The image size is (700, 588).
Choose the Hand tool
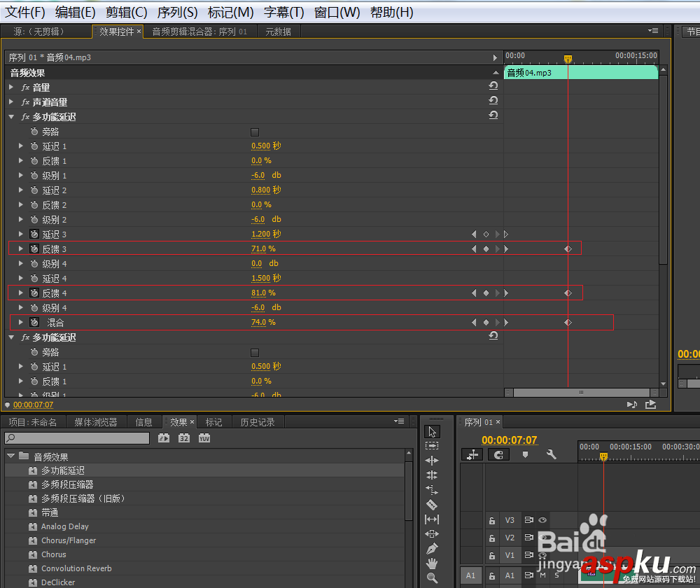pos(432,563)
